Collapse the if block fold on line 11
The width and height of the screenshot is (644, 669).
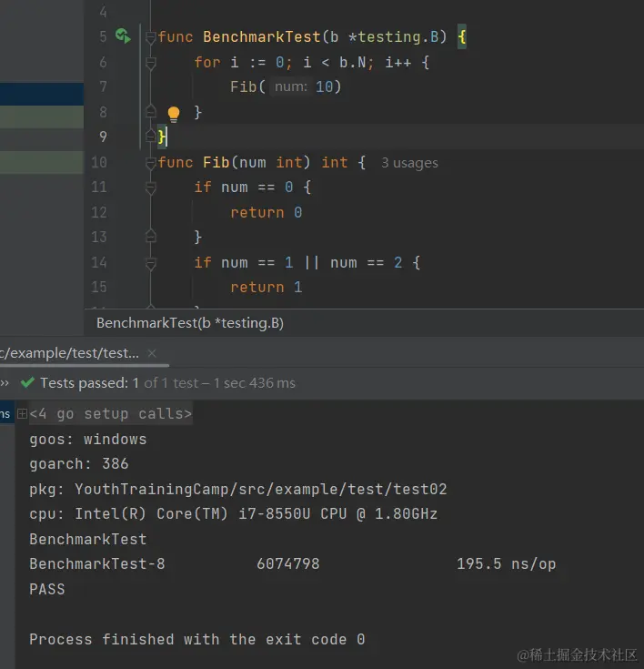coord(150,188)
